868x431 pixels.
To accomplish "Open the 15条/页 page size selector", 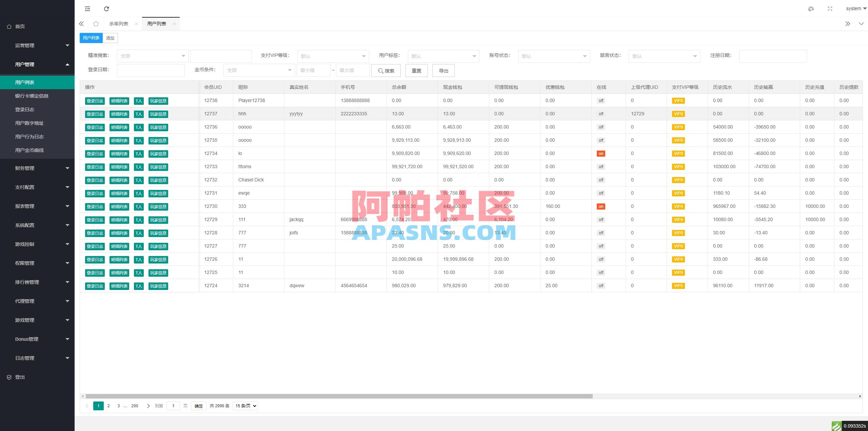I will click(245, 406).
